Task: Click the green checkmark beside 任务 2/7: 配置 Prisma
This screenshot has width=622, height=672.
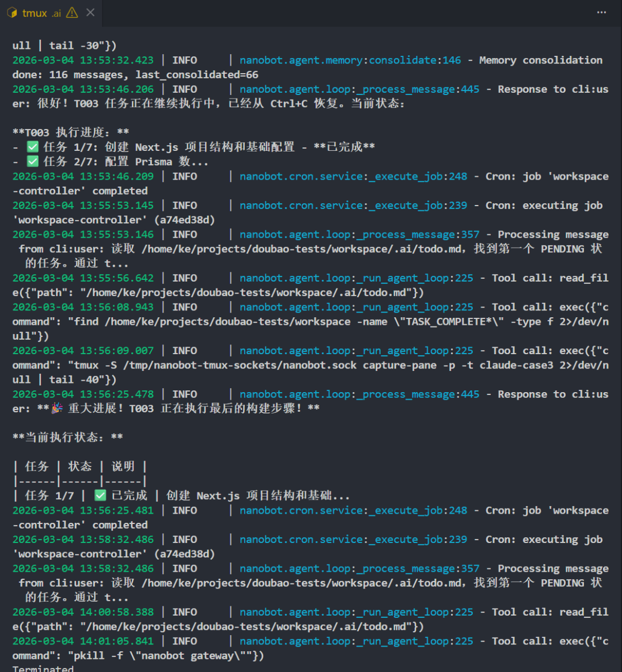Action: coord(33,162)
